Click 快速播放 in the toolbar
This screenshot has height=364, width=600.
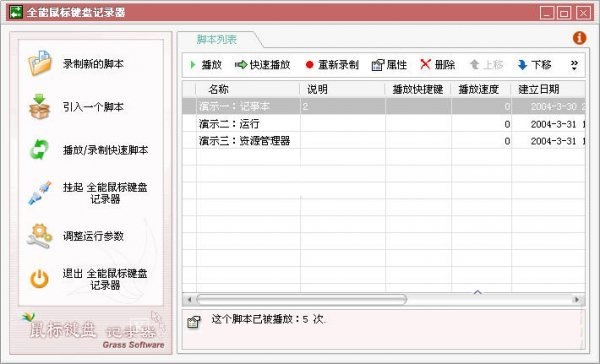262,65
